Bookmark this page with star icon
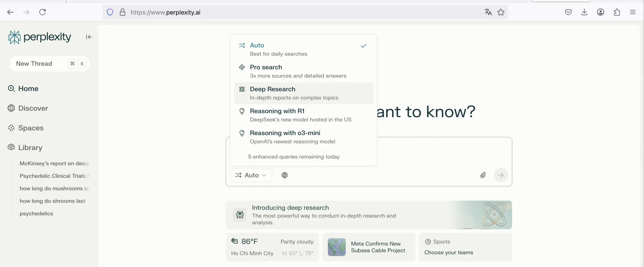 point(501,12)
